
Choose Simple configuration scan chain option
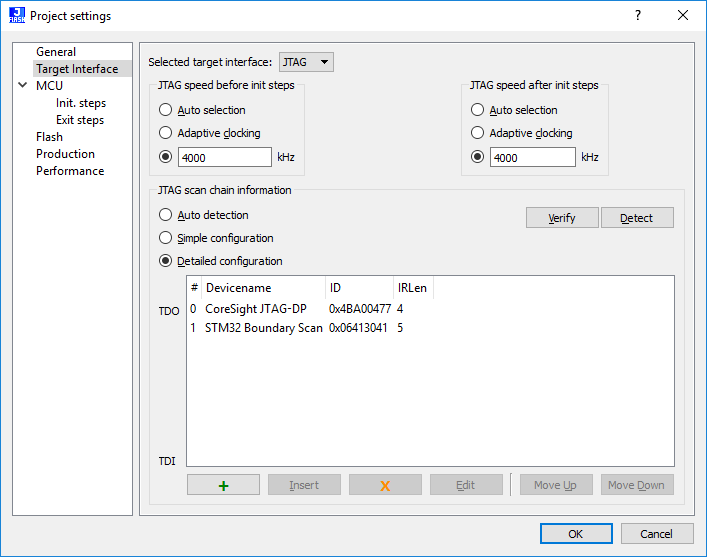click(x=166, y=238)
